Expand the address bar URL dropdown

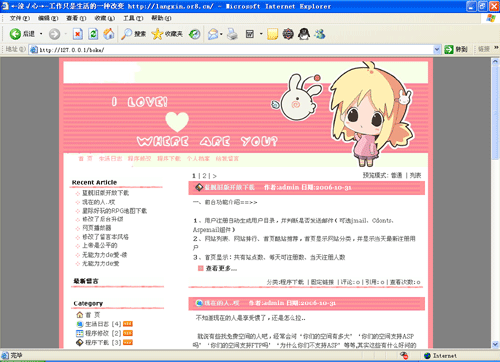[x=437, y=50]
